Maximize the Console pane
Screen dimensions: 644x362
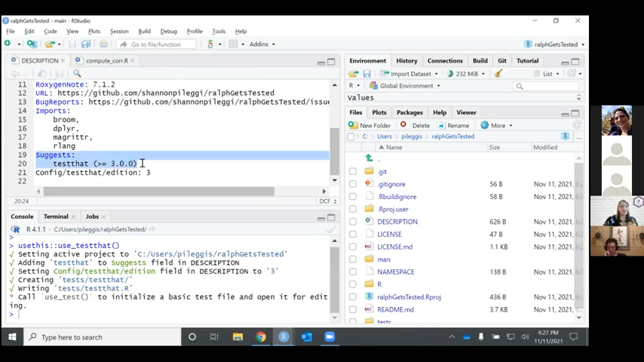[x=331, y=217]
